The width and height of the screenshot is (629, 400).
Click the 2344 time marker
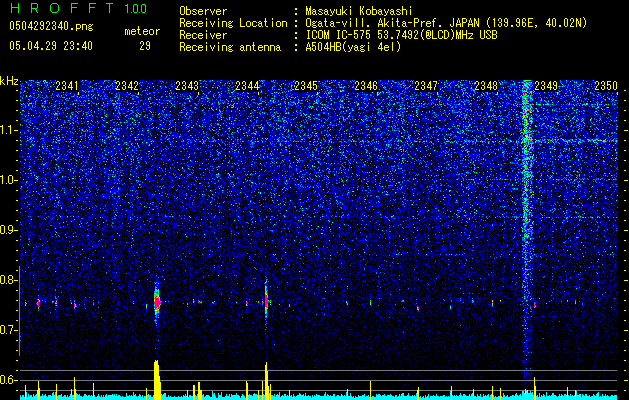[247, 86]
